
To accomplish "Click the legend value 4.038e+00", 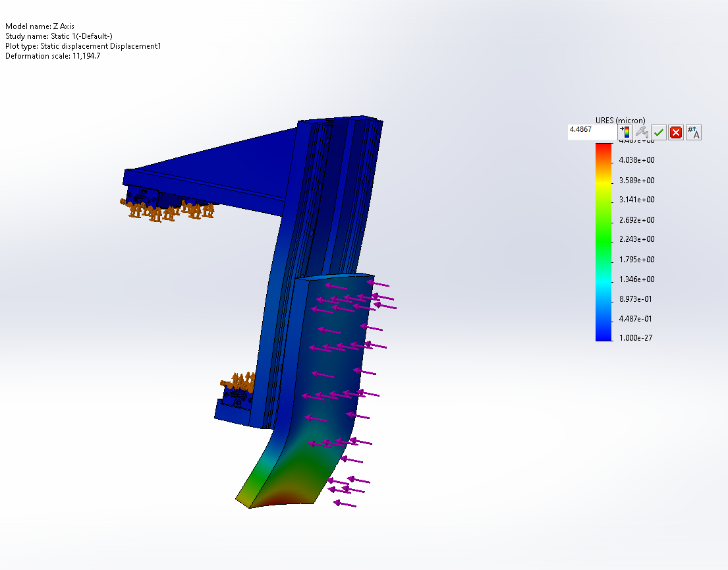I will (x=636, y=160).
